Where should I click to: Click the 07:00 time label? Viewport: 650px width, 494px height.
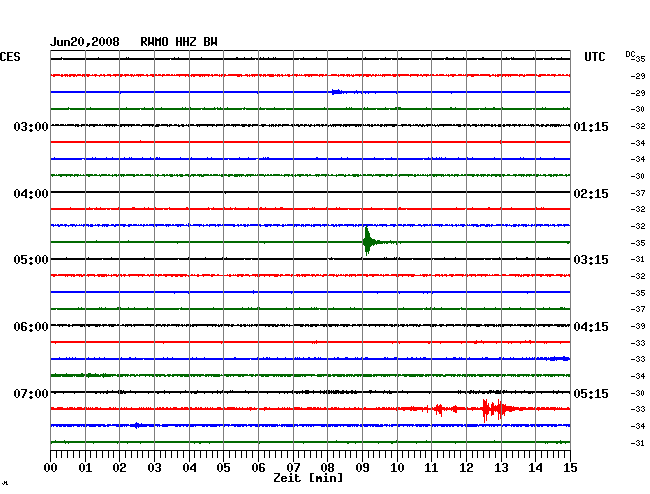pyautogui.click(x=31, y=393)
